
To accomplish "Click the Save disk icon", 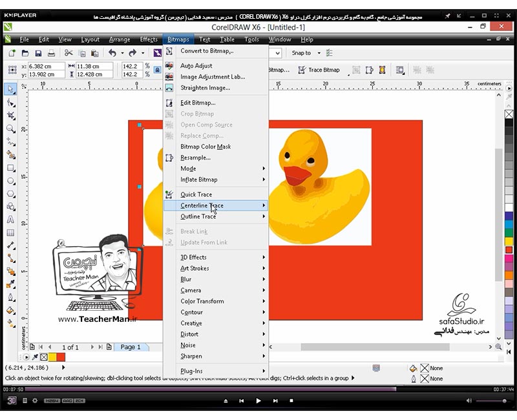I will click(x=38, y=53).
